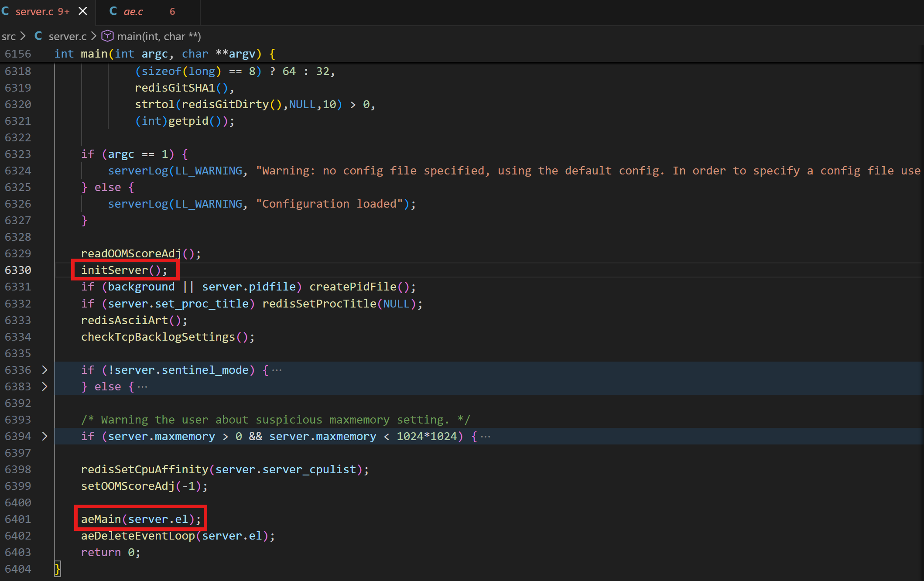Click the sticky scroll main function header
This screenshot has height=581, width=924.
click(x=164, y=54)
